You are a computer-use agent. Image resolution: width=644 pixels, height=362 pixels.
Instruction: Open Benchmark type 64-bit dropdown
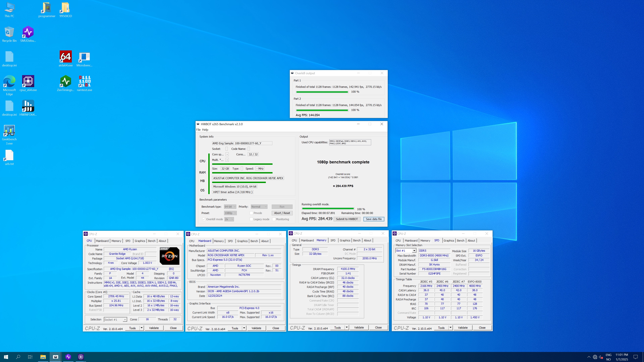[x=230, y=207]
